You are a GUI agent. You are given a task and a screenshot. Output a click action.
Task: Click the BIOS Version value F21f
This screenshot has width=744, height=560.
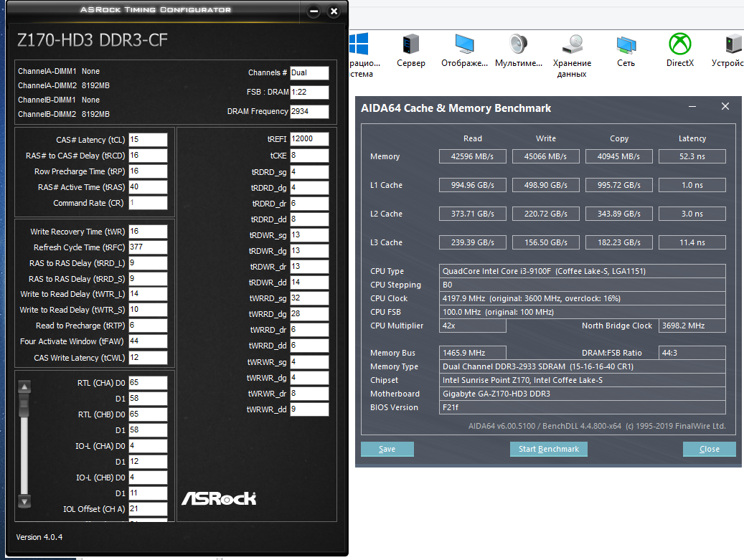point(582,407)
